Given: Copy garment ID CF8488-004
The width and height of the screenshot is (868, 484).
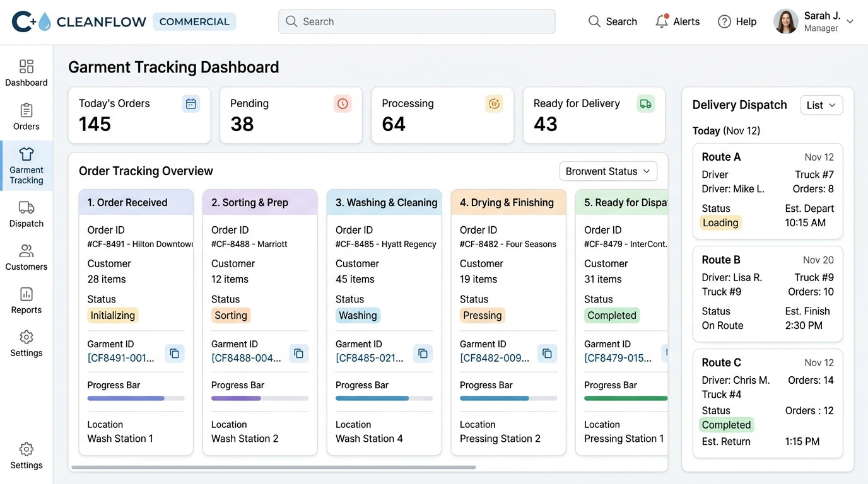Looking at the screenshot, I should coord(299,354).
